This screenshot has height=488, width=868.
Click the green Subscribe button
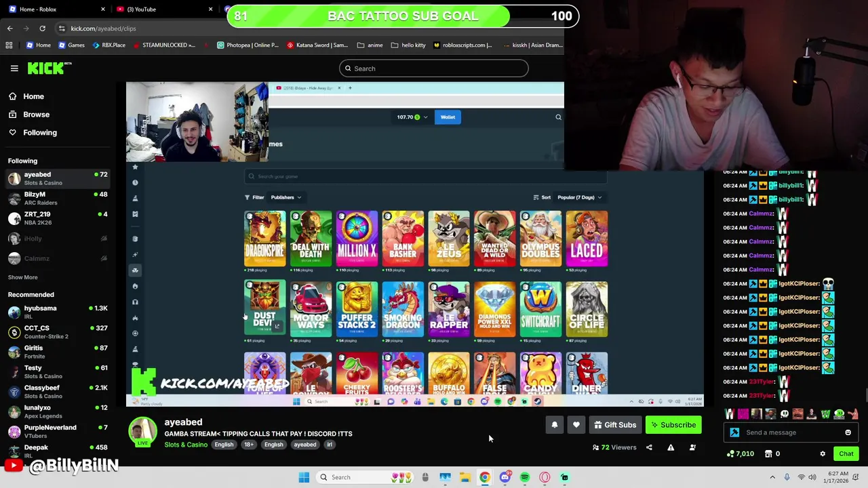point(673,425)
